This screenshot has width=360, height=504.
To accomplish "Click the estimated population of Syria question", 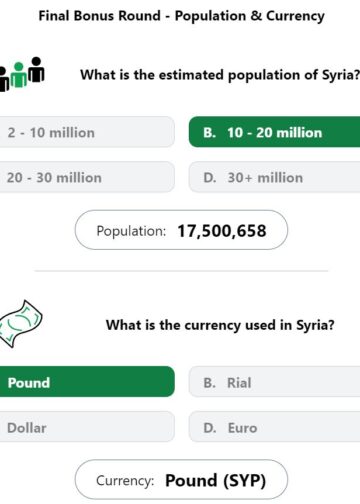I will click(220, 75).
